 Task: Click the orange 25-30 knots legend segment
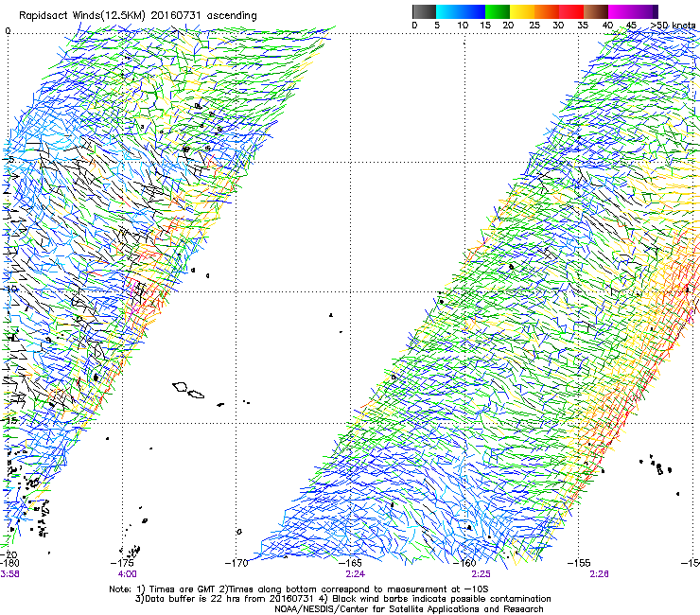547,11
